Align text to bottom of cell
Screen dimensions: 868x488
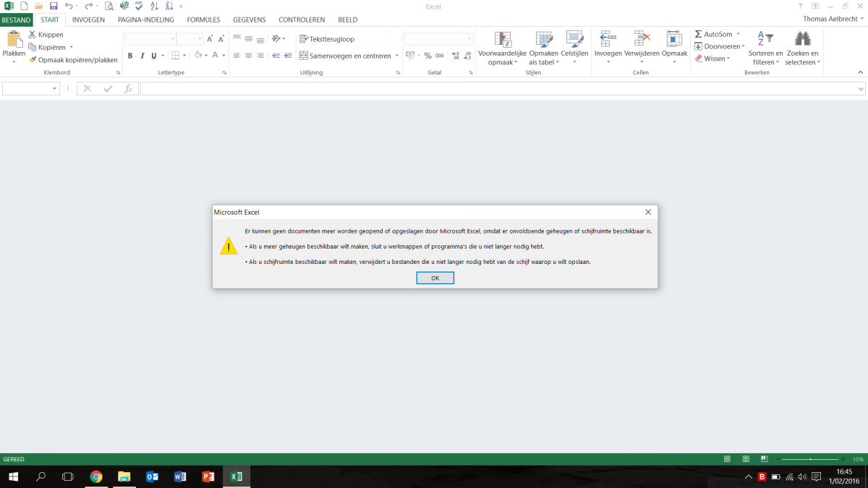coord(260,38)
